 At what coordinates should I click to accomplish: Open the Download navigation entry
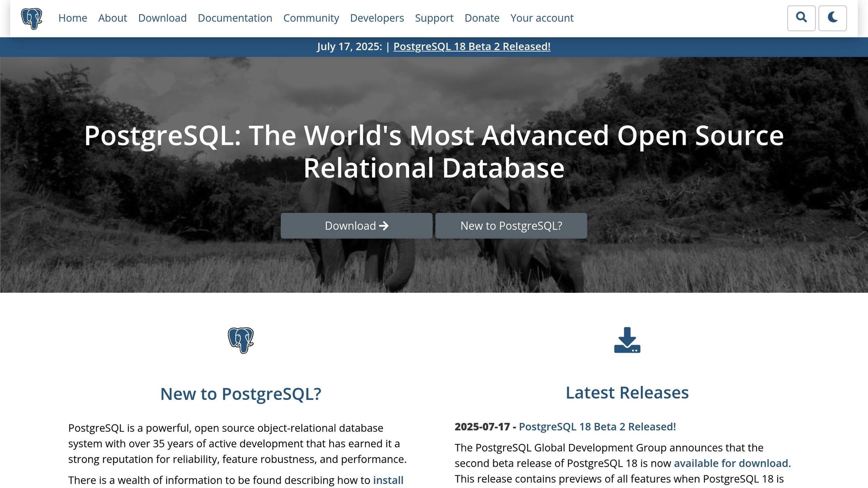[162, 18]
